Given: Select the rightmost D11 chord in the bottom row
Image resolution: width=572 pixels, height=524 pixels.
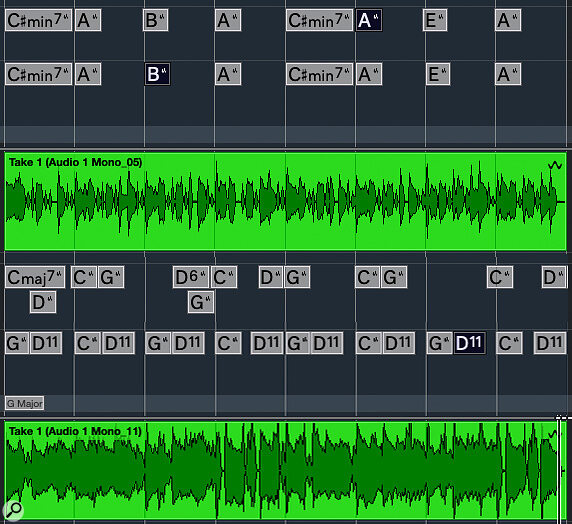Looking at the screenshot, I should pyautogui.click(x=550, y=343).
